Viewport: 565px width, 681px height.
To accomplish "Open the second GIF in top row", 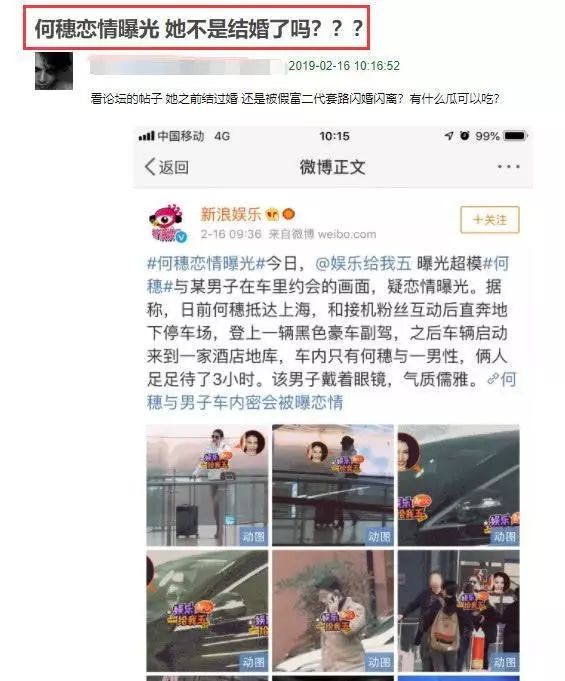I will [x=333, y=485].
